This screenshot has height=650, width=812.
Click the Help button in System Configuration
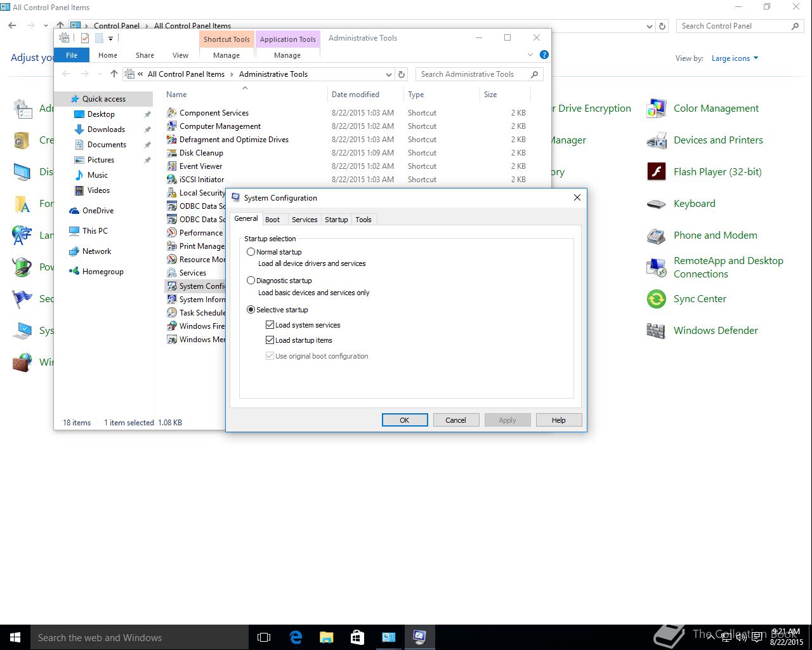558,420
